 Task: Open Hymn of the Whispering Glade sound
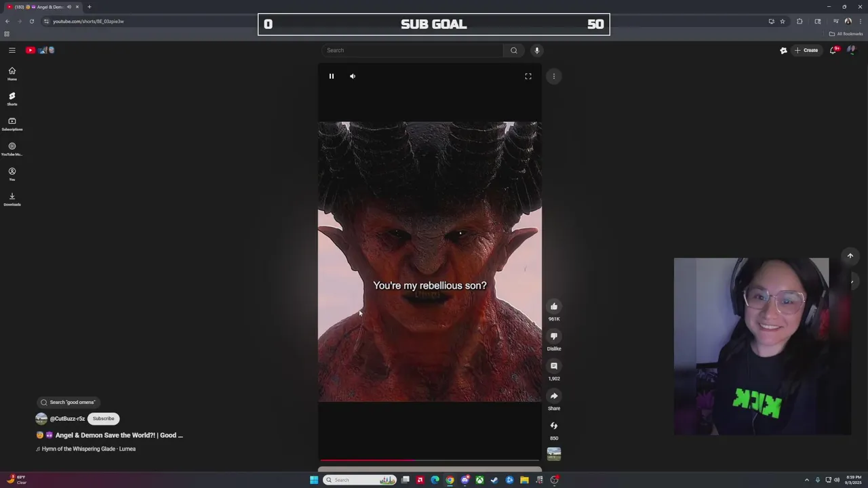pyautogui.click(x=86, y=449)
